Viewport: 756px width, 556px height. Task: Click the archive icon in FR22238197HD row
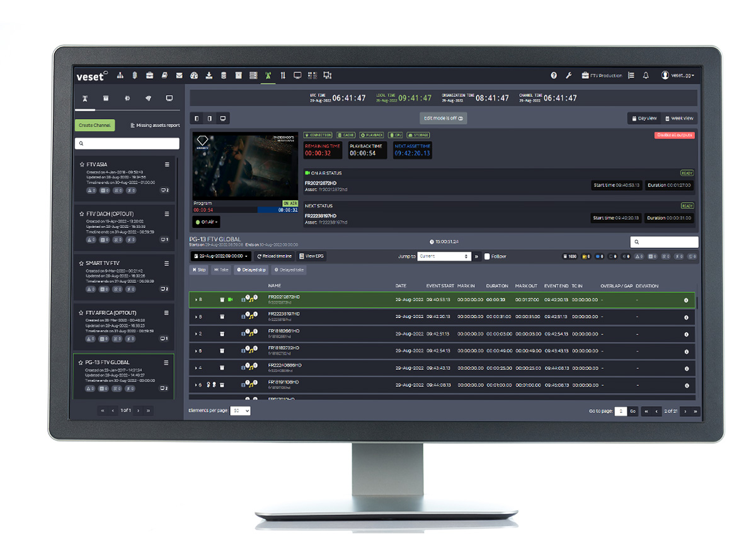click(222, 317)
